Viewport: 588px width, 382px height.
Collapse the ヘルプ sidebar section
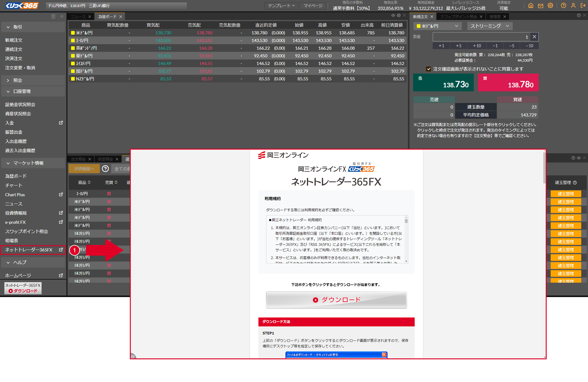click(x=33, y=262)
